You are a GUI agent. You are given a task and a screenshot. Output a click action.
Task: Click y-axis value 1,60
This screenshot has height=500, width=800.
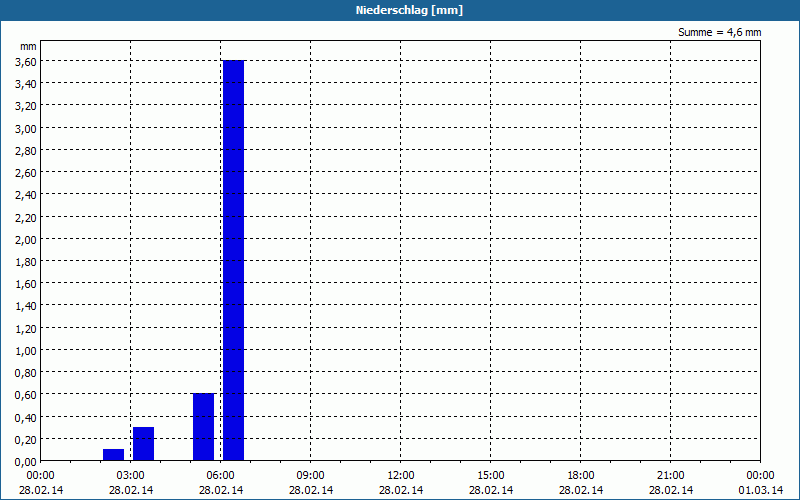(26, 284)
